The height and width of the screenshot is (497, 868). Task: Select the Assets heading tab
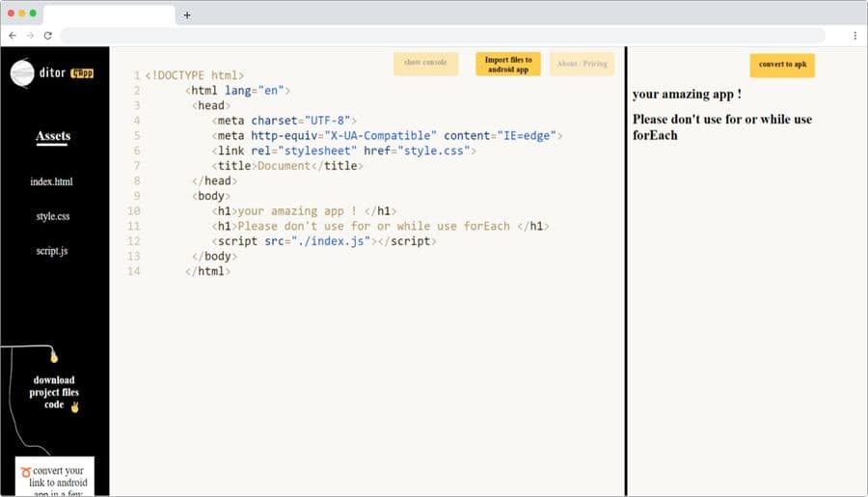(53, 136)
